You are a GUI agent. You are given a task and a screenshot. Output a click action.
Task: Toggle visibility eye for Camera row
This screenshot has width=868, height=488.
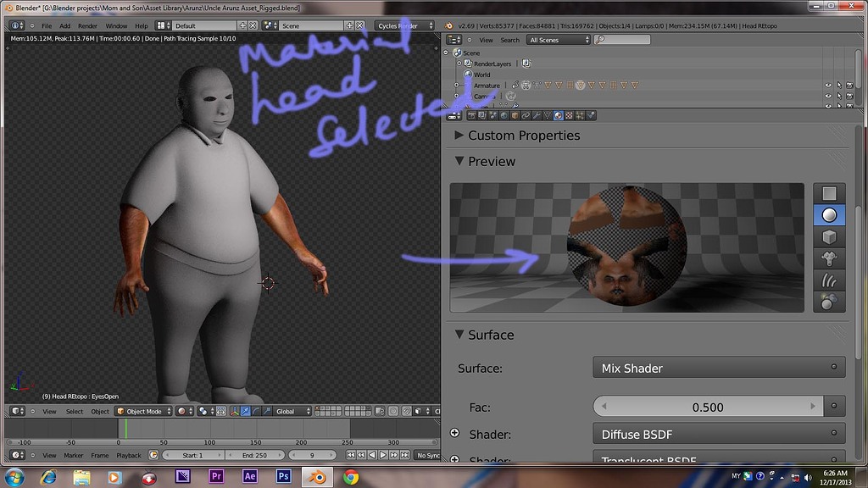click(828, 96)
